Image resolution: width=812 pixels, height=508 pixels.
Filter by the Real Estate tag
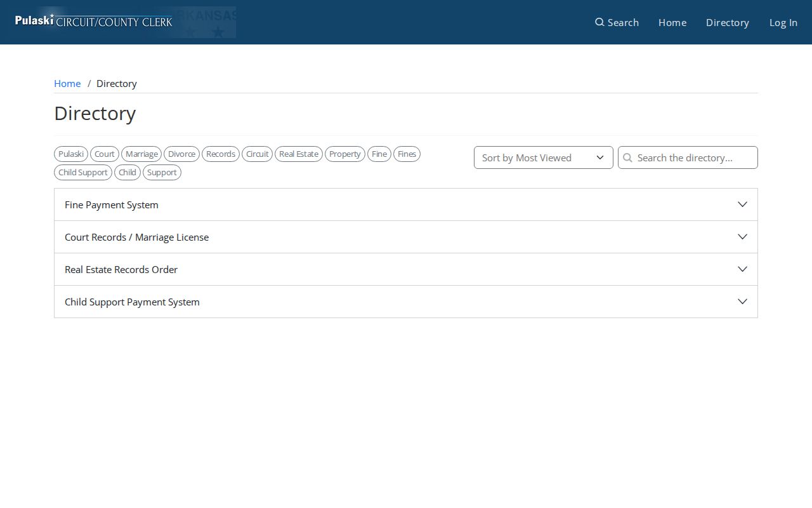click(x=299, y=154)
